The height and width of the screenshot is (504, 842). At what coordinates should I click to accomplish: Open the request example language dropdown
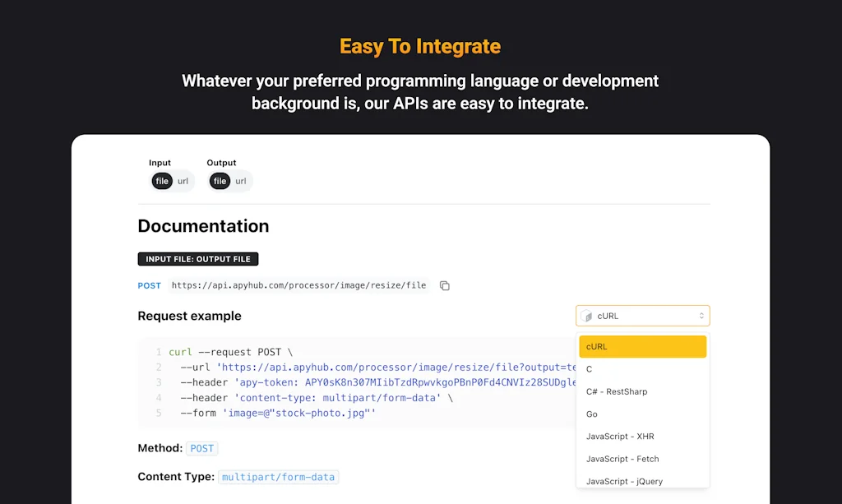(x=642, y=315)
